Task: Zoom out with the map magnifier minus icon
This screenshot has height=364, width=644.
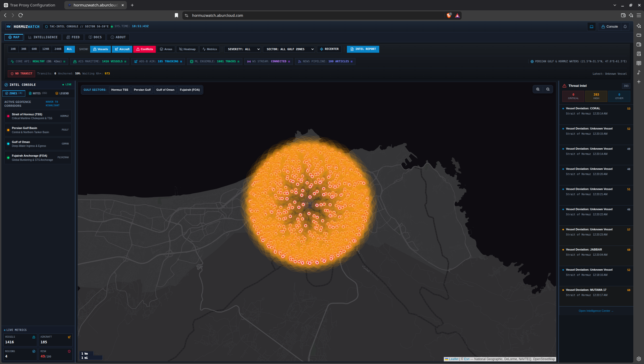Action: point(548,89)
